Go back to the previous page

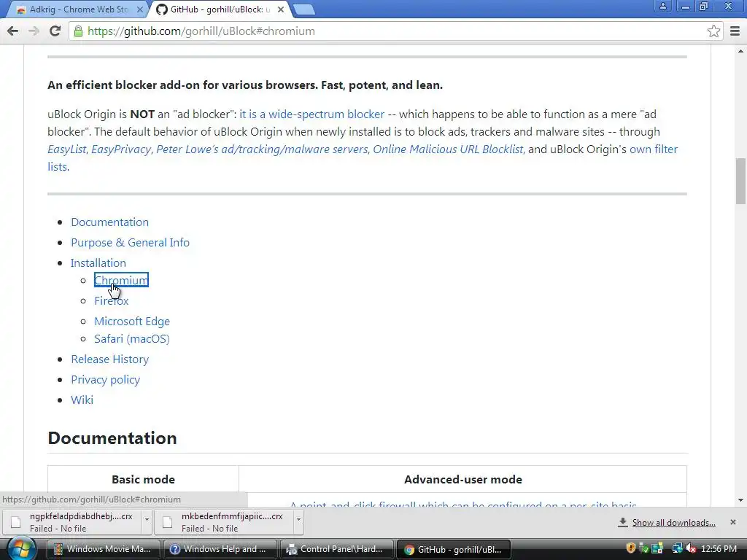[x=13, y=31]
